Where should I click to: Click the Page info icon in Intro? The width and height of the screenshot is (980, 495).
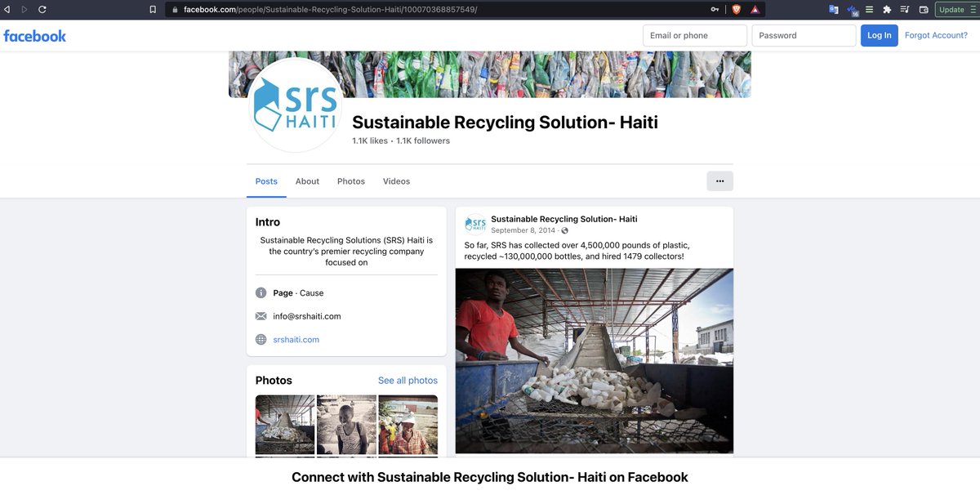point(261,292)
